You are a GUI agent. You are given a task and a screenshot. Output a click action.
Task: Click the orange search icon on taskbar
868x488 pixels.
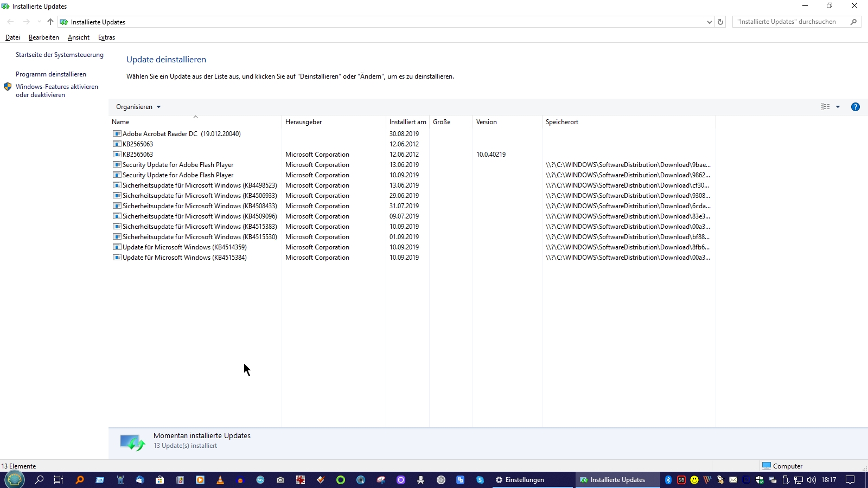point(80,480)
